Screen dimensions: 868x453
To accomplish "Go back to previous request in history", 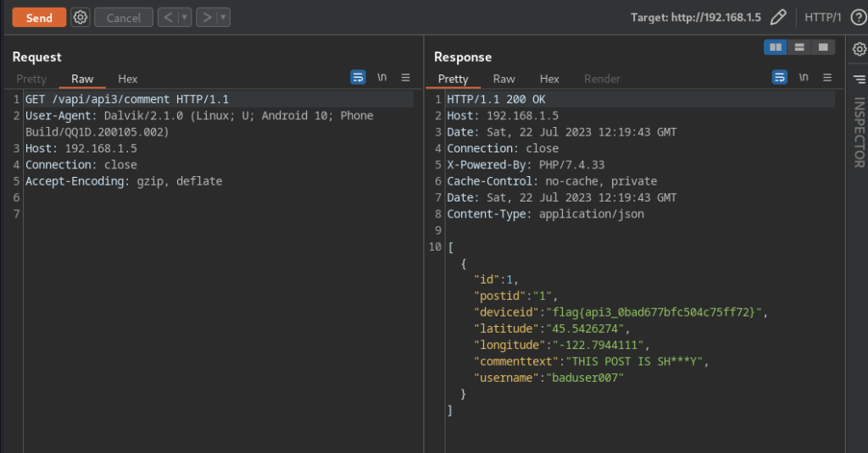I will tap(169, 18).
